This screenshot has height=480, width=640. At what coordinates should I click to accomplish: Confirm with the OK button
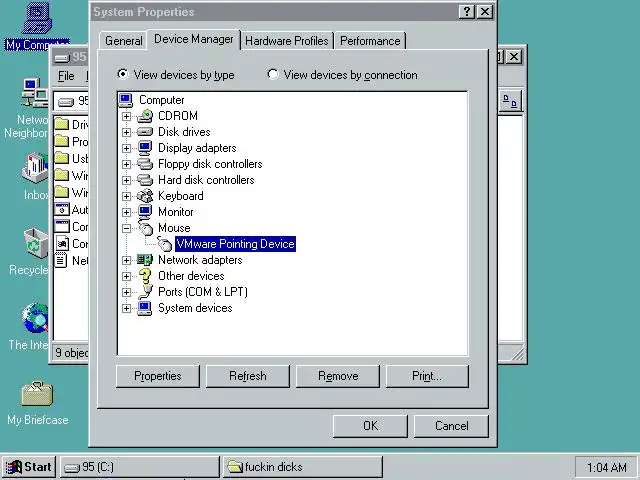pos(370,426)
